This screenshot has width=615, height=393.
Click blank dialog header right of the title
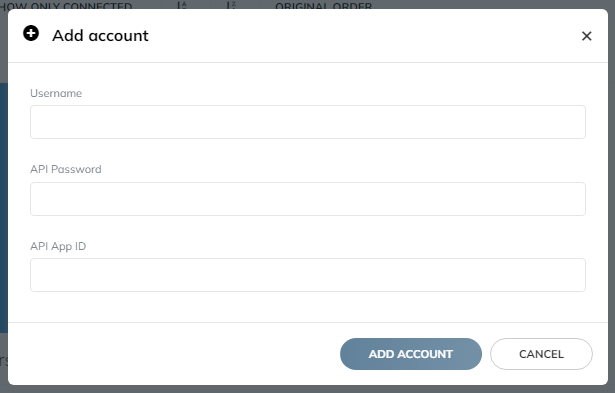[365, 36]
